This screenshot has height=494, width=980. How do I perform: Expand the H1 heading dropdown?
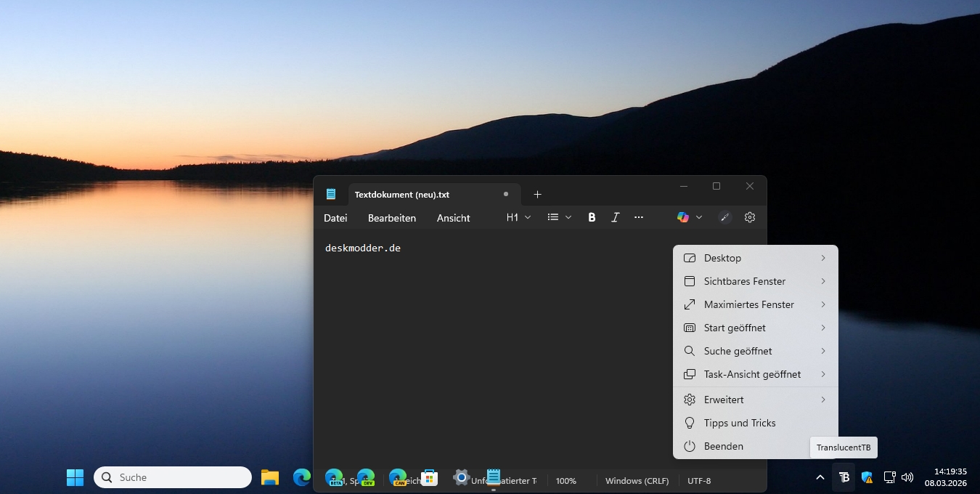[518, 217]
